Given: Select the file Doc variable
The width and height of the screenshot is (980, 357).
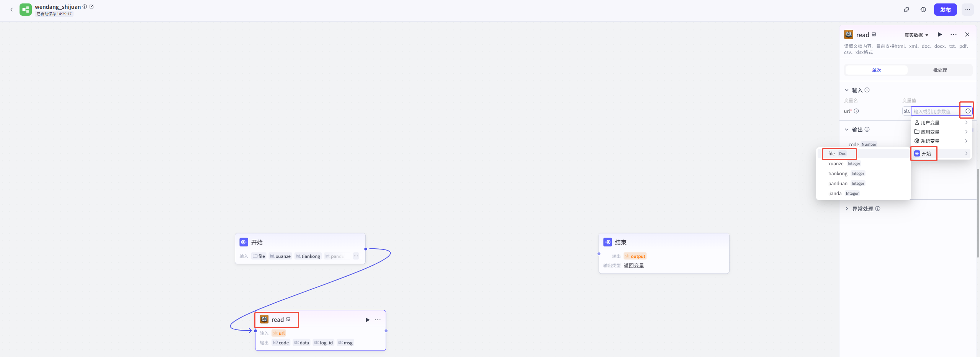Looking at the screenshot, I should point(839,154).
